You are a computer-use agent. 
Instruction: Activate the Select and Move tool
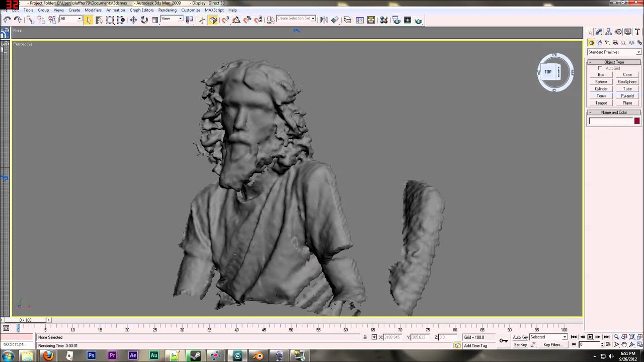click(133, 20)
